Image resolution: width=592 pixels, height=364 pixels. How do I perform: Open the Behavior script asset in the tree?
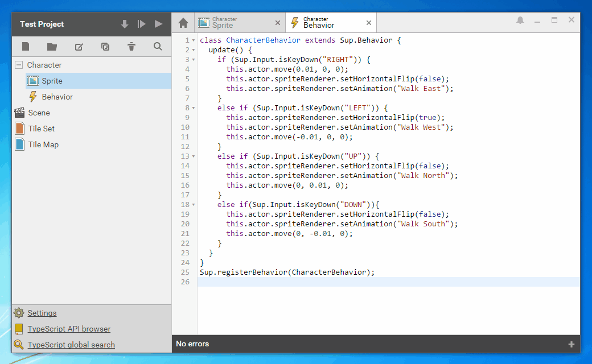(98, 97)
